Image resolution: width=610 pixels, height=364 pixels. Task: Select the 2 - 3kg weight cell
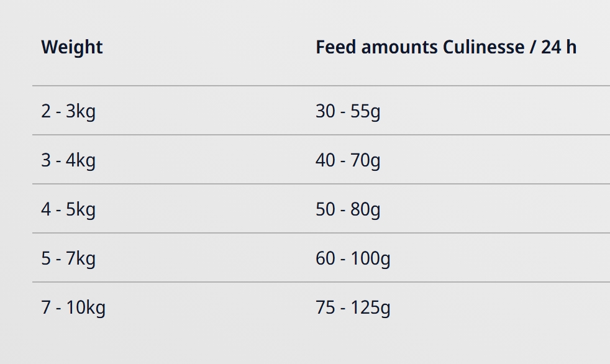coord(68,111)
